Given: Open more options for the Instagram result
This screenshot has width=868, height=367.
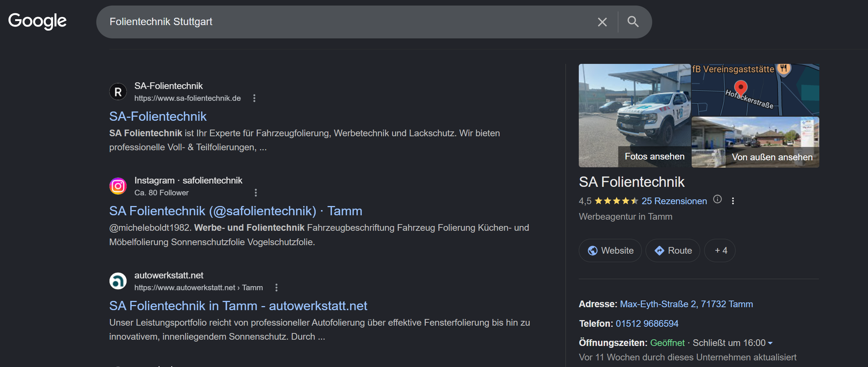Looking at the screenshot, I should [x=256, y=193].
